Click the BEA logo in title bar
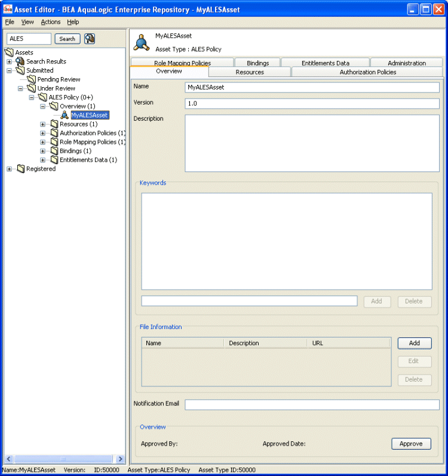The width and height of the screenshot is (448, 476). click(x=8, y=9)
